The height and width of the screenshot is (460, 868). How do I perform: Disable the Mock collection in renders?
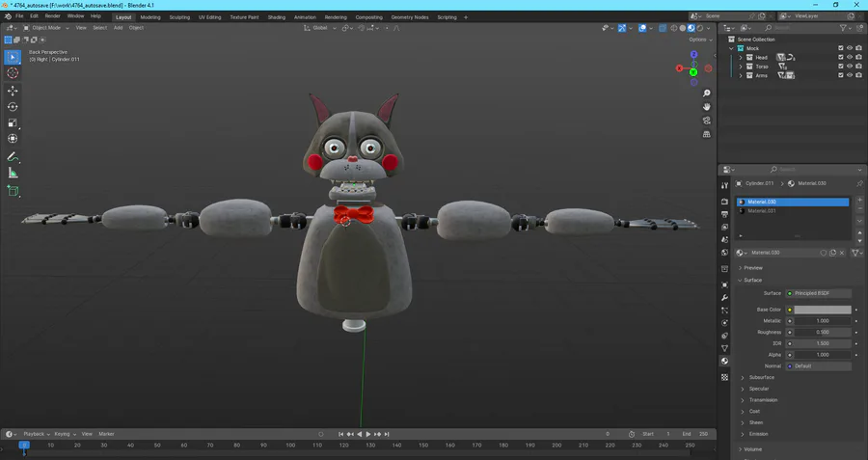858,49
